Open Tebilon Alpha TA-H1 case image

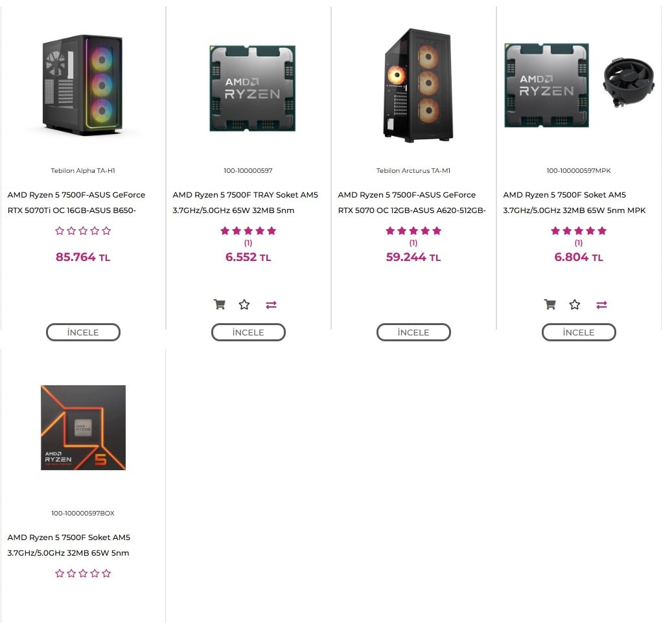click(83, 85)
